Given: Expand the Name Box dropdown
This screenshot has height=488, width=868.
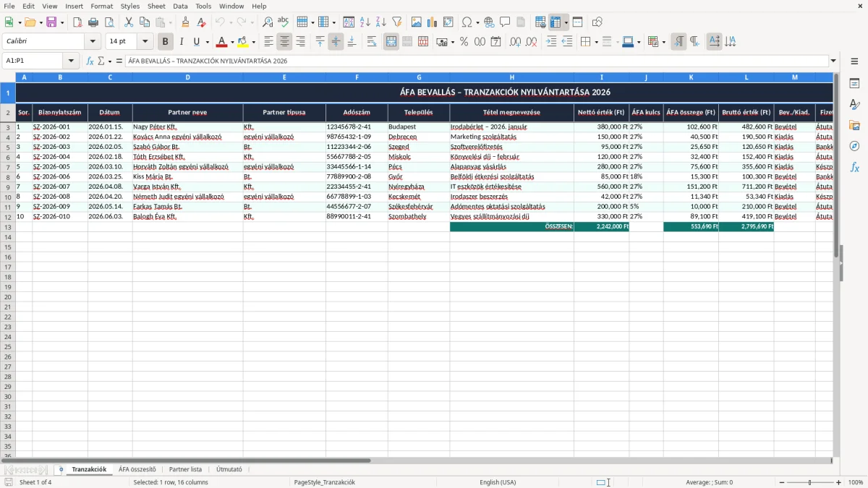Looking at the screenshot, I should tap(71, 61).
